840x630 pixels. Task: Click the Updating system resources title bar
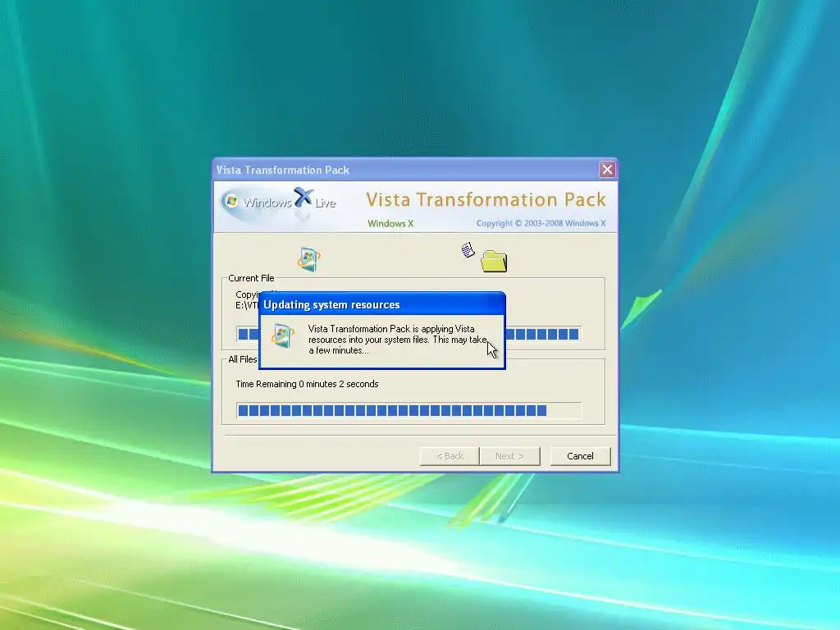[382, 304]
